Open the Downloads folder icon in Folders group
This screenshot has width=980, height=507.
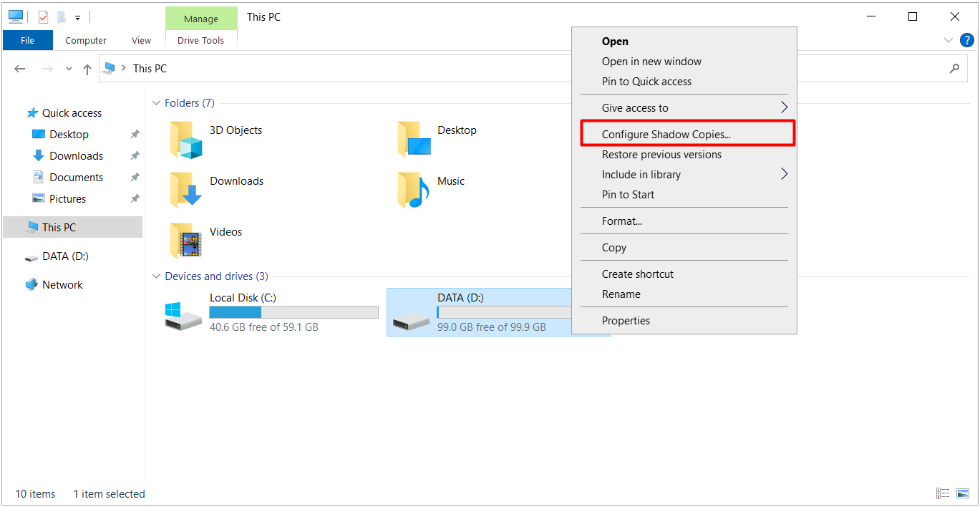click(185, 190)
